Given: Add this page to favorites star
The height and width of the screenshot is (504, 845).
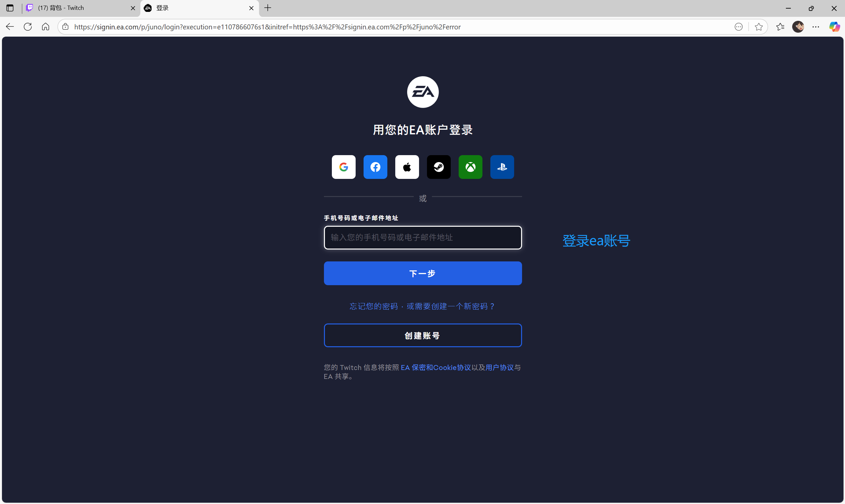Looking at the screenshot, I should point(758,27).
